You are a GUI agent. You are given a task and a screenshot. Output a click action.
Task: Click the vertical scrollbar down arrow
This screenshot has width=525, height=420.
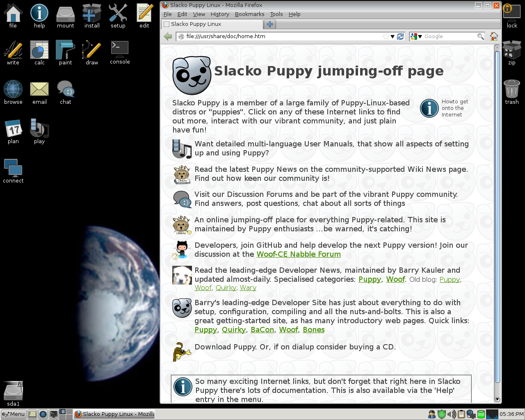[498, 399]
